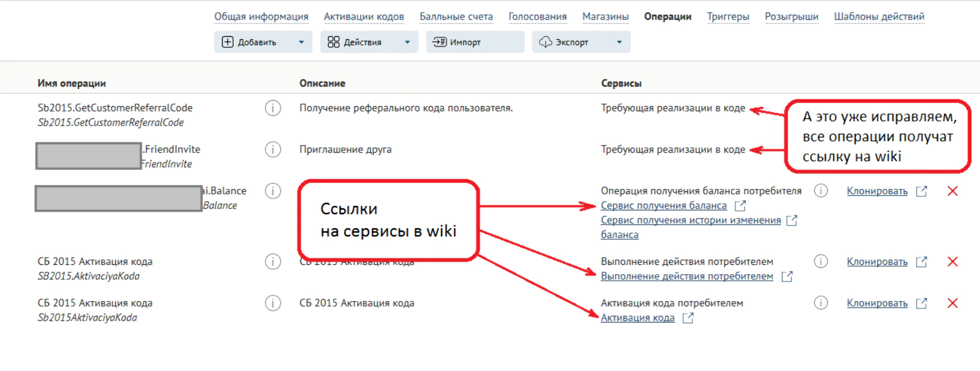Show info icon for FriendInvite operation
The height and width of the screenshot is (371, 980).
pos(273,150)
